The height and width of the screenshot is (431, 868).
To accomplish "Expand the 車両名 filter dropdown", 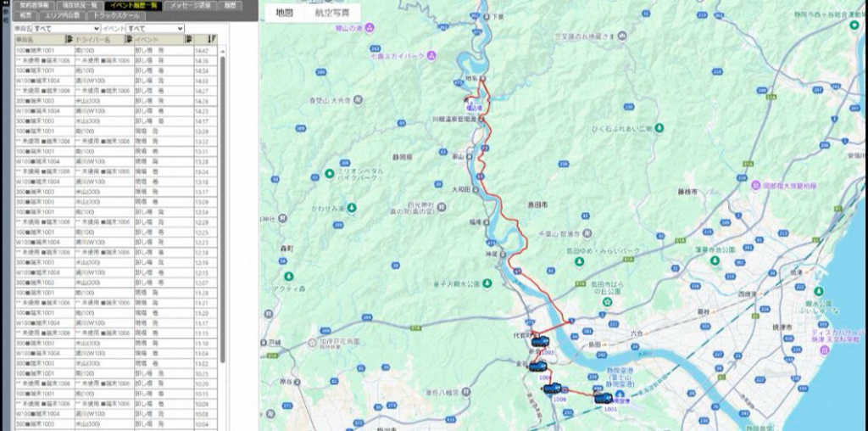I will point(66,28).
